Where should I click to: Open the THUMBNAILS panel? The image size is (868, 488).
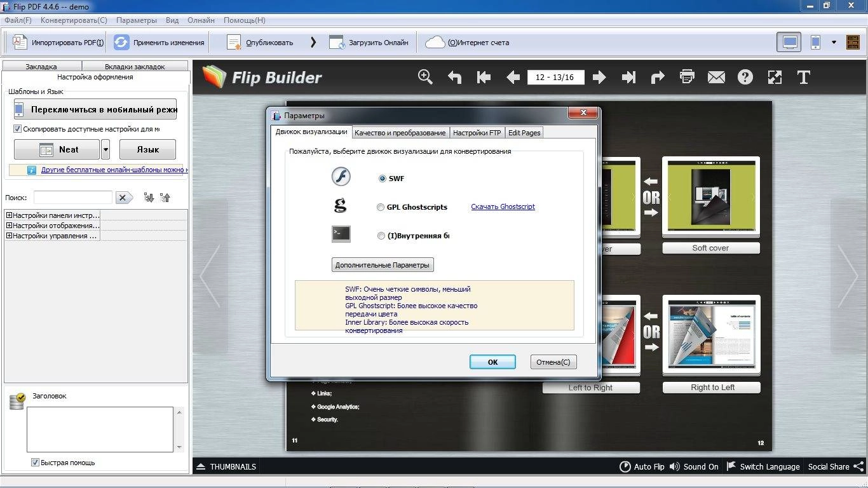point(226,466)
